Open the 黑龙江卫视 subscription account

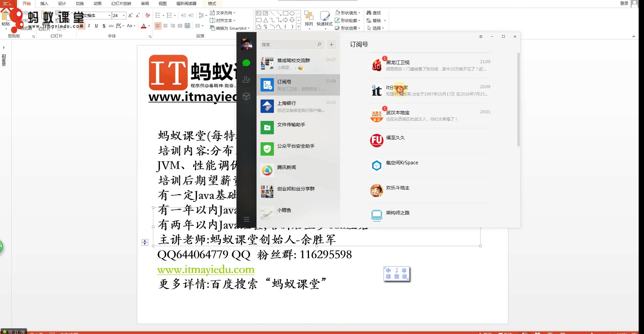[x=430, y=65]
